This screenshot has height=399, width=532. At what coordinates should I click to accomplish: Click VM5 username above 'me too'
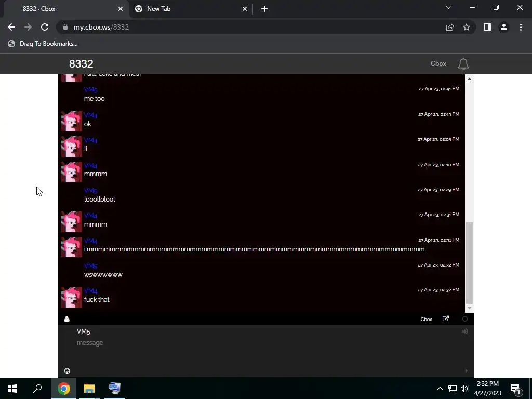point(90,90)
